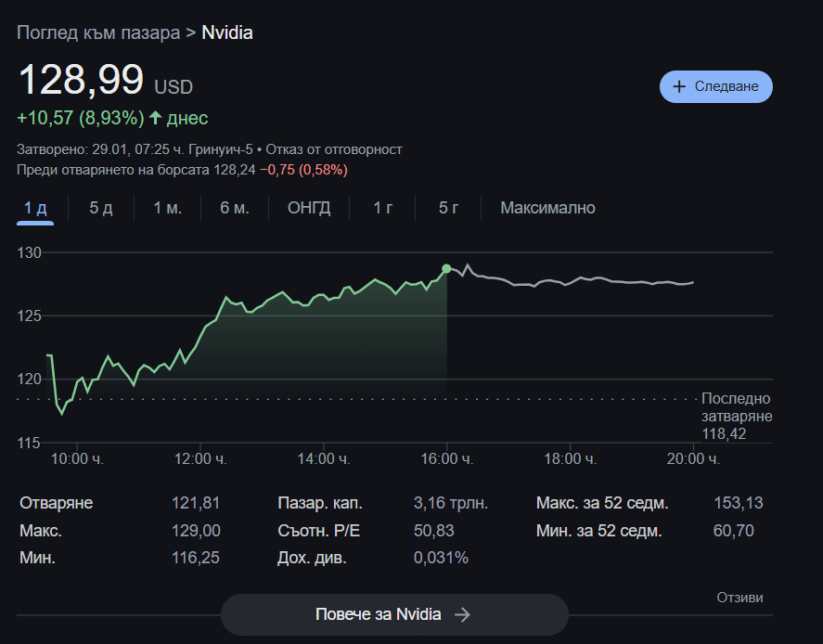This screenshot has width=823, height=644.
Task: Select the 1 д time range tab
Action: point(35,208)
